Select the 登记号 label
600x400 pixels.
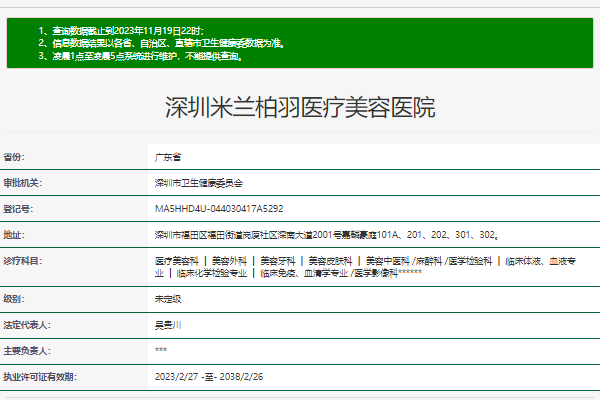tap(18, 209)
